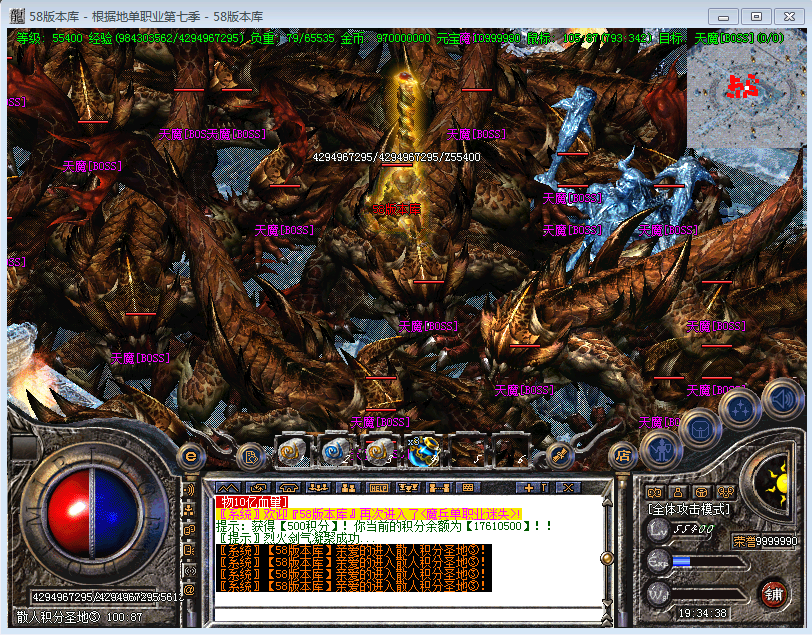Viewport: 812px width, 635px height.
Task: Click the green 获得【500积分】message
Action: pos(384,526)
